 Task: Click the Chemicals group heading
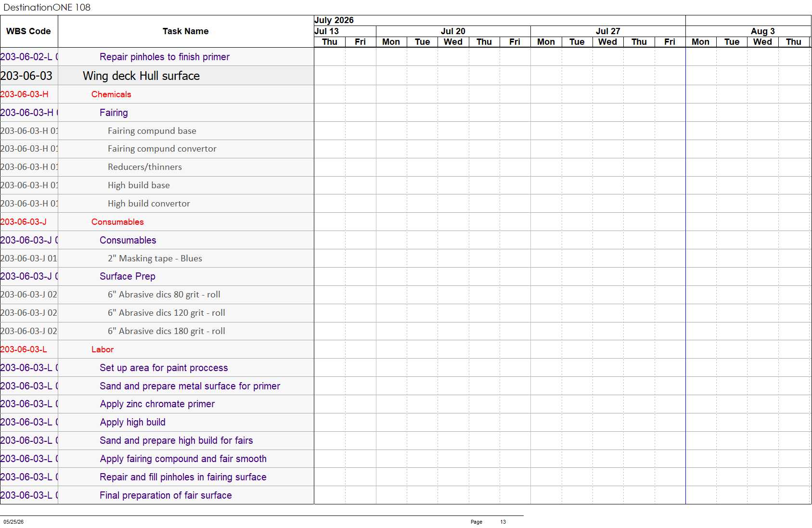(x=111, y=94)
